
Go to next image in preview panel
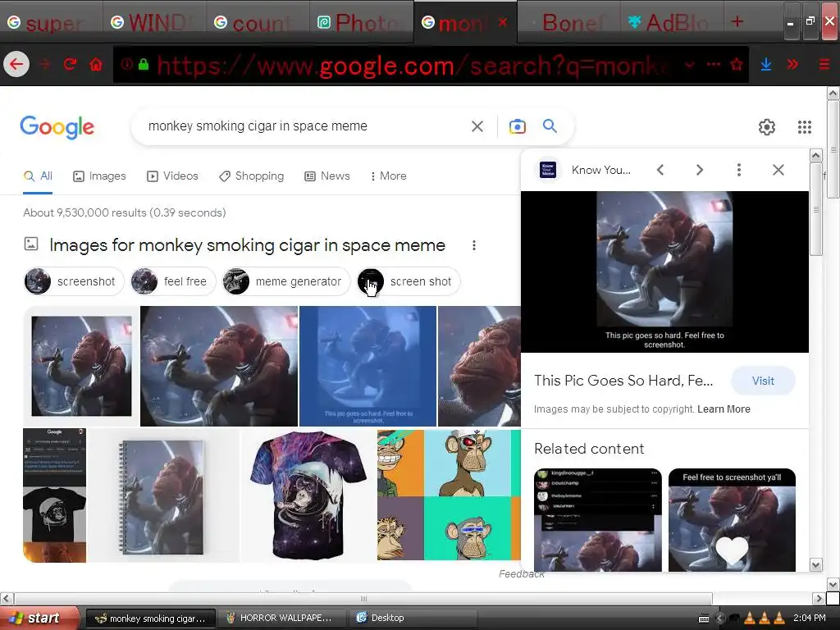(699, 170)
